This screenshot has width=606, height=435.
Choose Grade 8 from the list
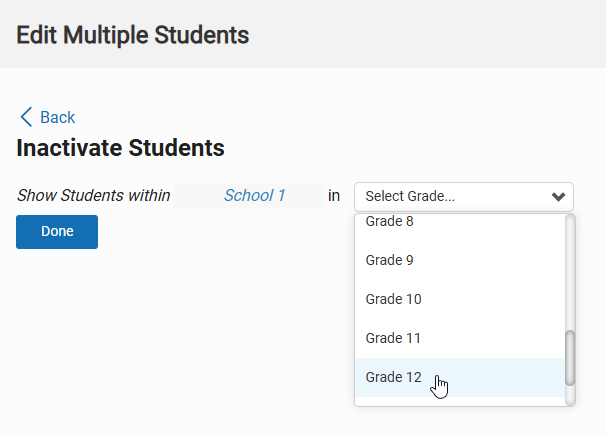pyautogui.click(x=460, y=222)
